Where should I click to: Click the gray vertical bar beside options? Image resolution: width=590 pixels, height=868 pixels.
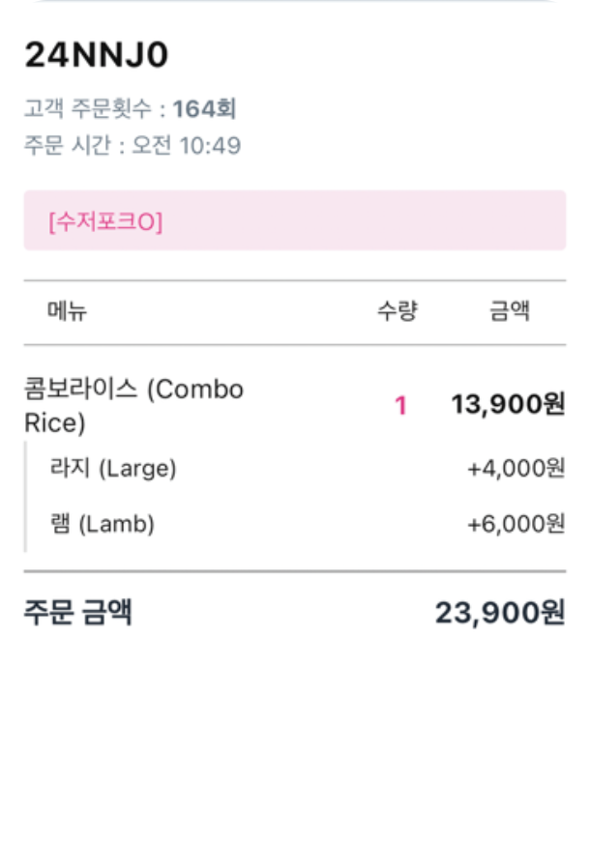click(x=25, y=496)
